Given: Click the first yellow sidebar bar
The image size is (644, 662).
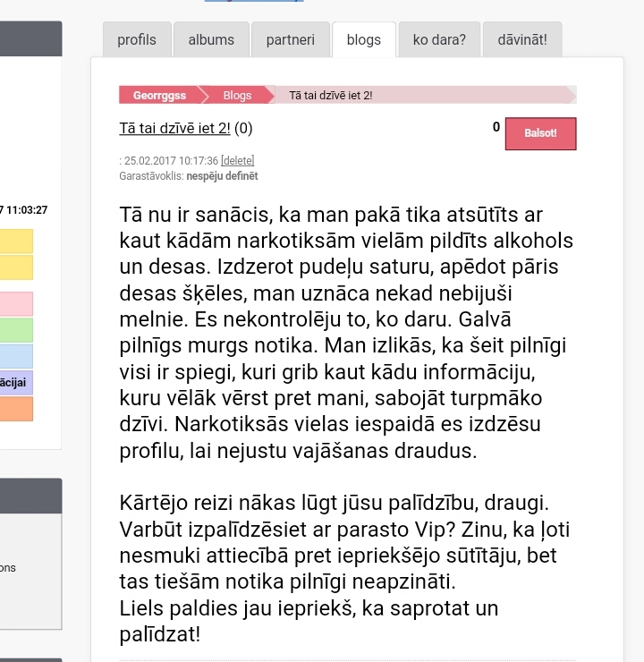Looking at the screenshot, I should 16,242.
